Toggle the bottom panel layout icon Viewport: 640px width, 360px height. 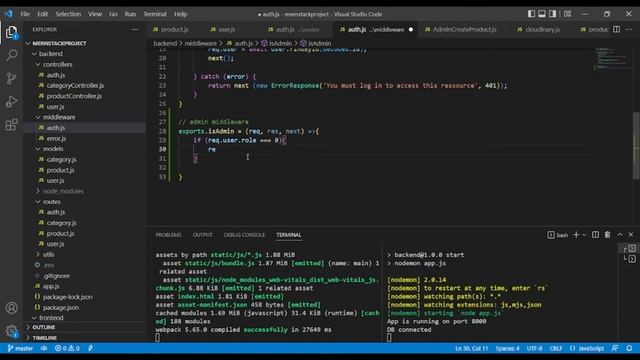(542, 14)
